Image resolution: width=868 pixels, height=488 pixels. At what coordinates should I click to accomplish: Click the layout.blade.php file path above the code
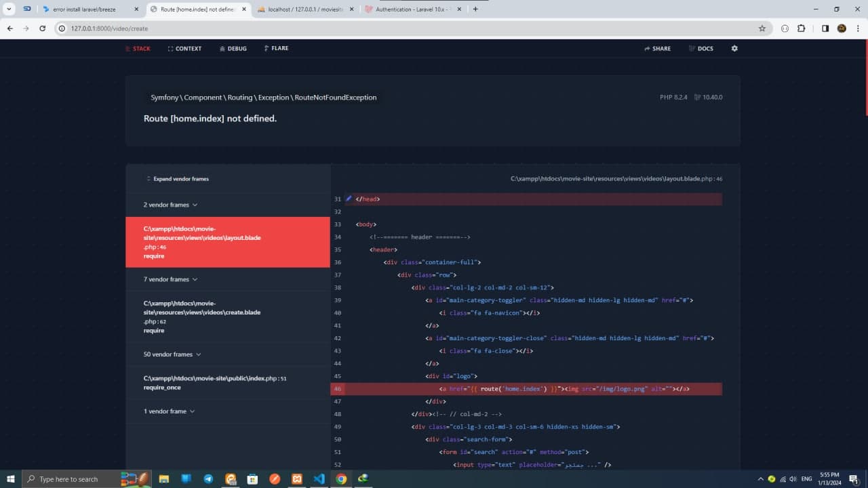coord(616,179)
